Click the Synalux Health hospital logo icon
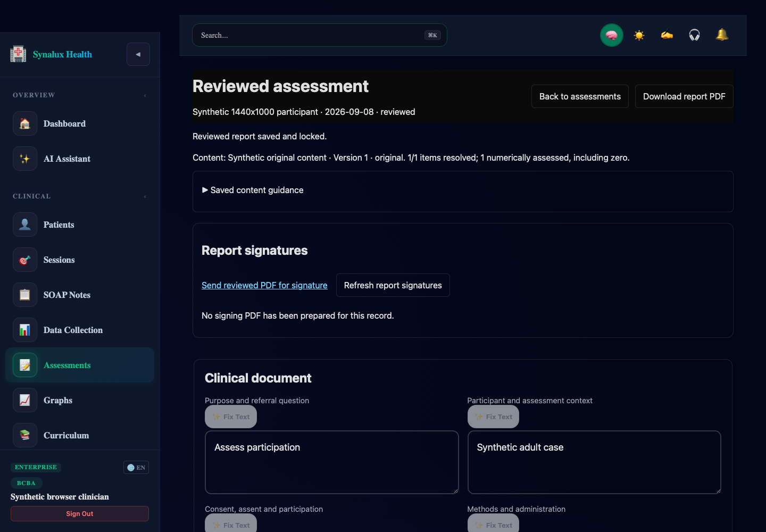This screenshot has width=766, height=532. point(18,54)
